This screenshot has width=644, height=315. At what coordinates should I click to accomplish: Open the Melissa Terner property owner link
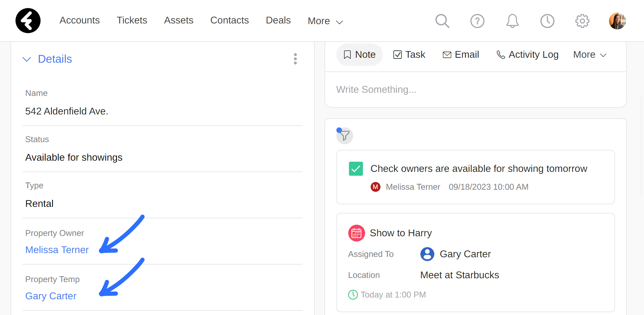tap(57, 250)
